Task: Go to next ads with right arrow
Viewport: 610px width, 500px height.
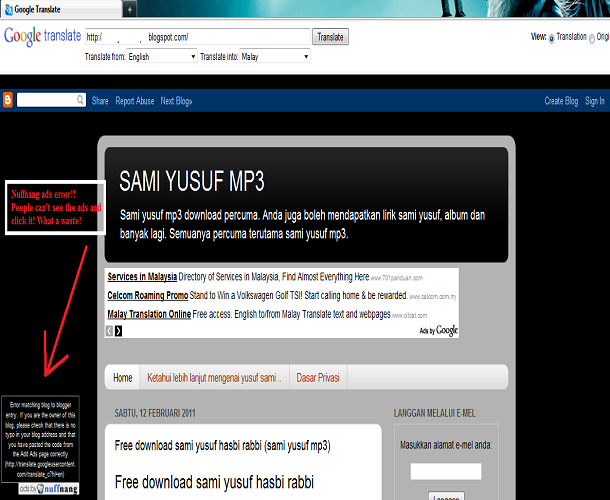Action: [x=118, y=331]
